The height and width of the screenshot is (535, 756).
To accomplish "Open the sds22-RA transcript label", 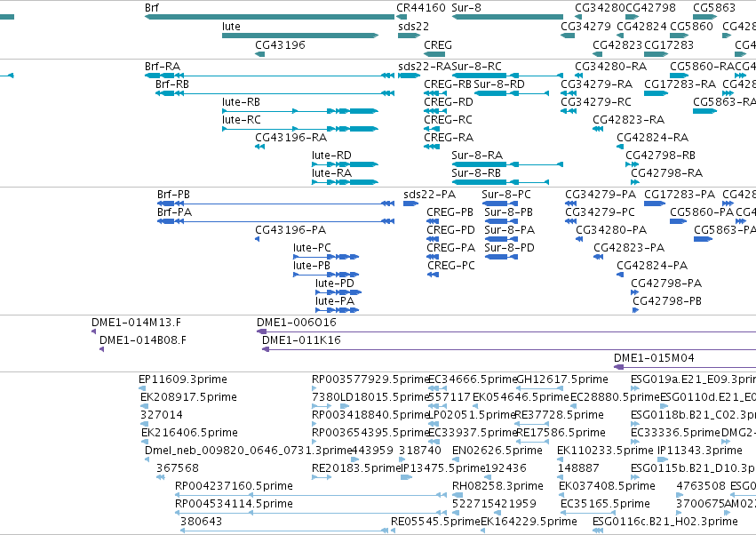I will point(425,66).
